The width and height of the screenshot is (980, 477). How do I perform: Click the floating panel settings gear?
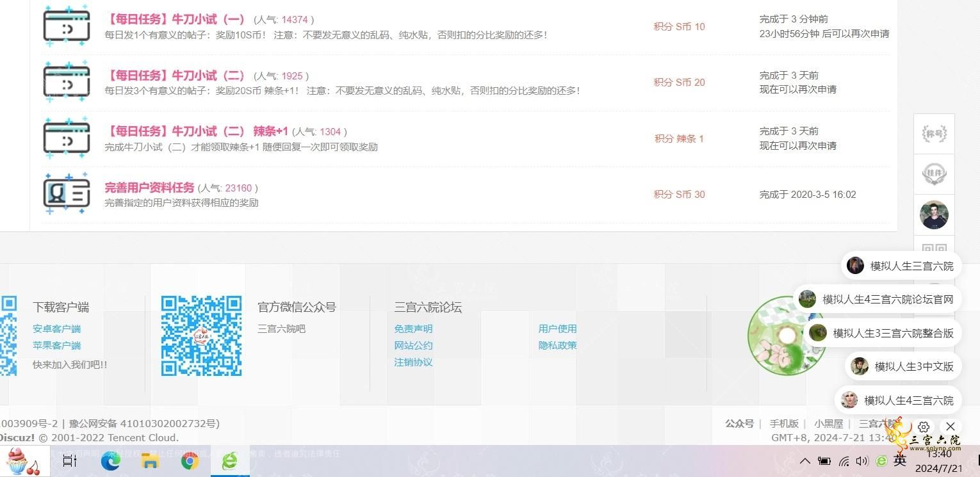(x=924, y=426)
